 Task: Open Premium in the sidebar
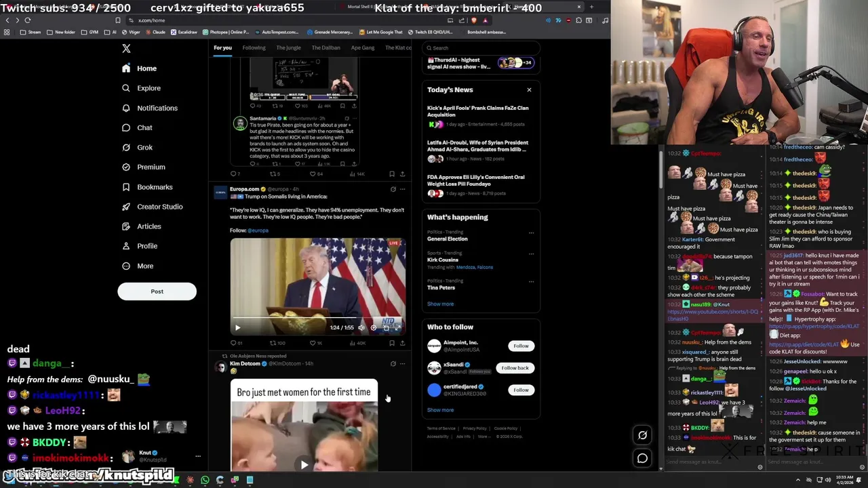[143, 167]
